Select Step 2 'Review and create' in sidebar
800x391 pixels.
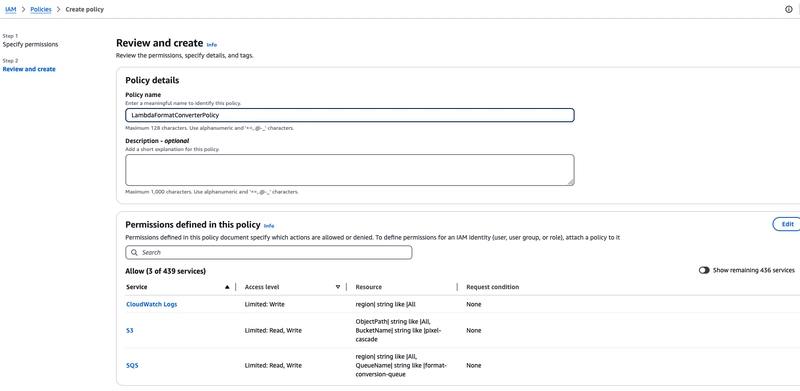29,69
